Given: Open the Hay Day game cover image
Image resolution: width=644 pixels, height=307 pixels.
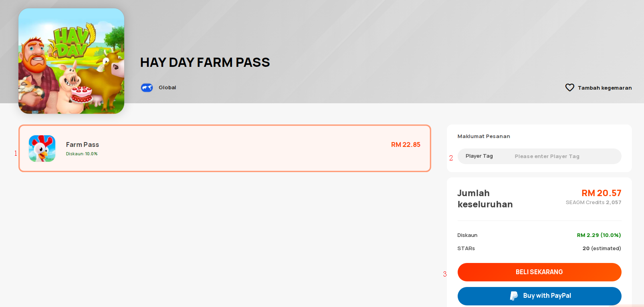Looking at the screenshot, I should click(x=71, y=61).
